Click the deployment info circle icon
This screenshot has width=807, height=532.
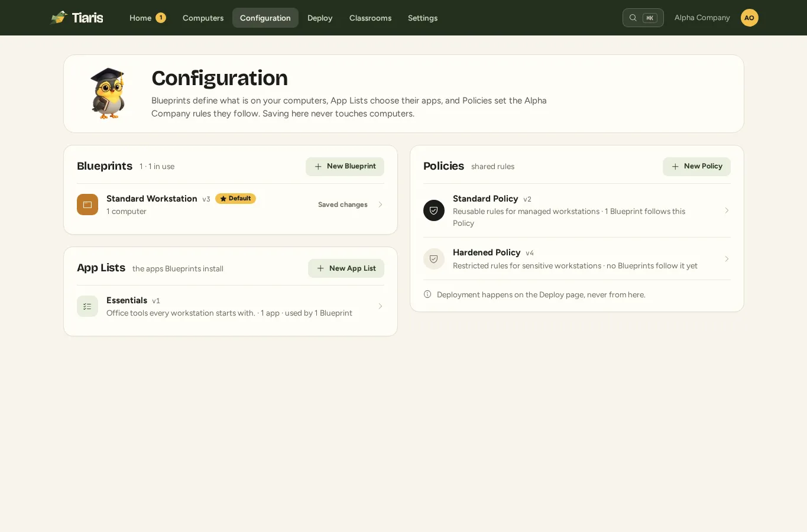click(427, 294)
